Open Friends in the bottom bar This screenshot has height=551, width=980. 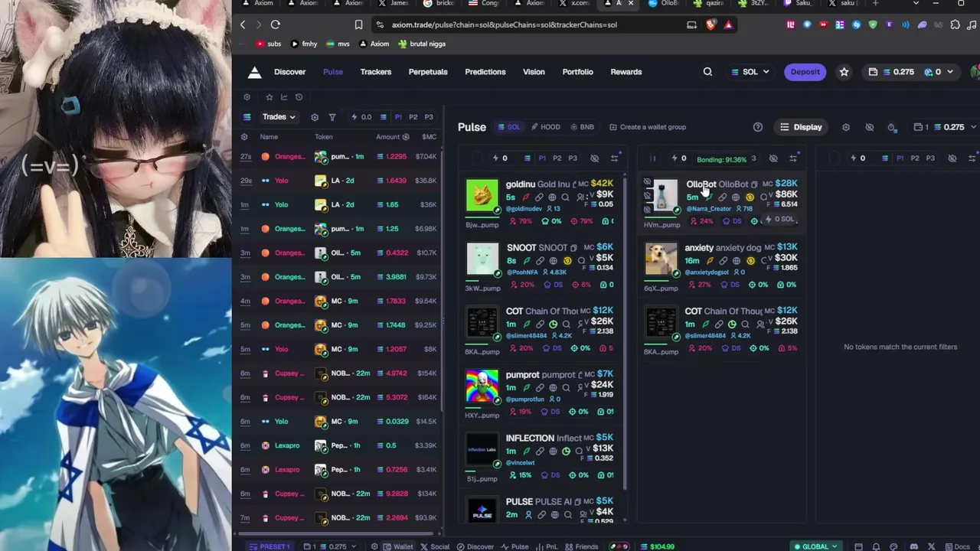point(581,546)
